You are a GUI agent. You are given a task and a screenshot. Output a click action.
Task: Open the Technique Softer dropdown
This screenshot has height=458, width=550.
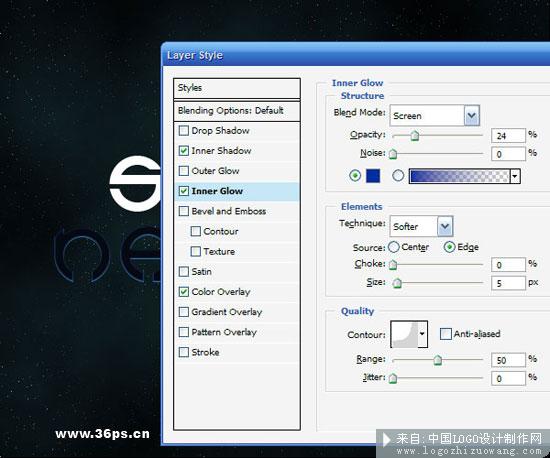tap(421, 226)
